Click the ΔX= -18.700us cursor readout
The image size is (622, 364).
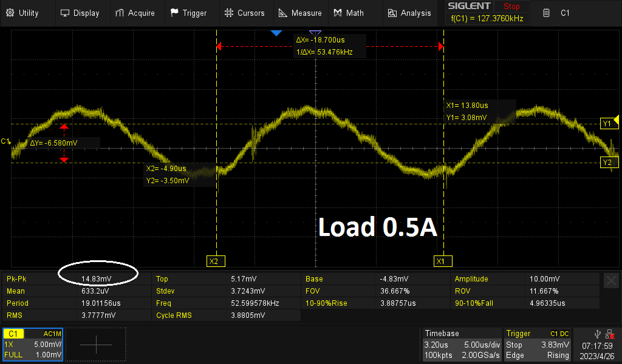[x=321, y=40]
